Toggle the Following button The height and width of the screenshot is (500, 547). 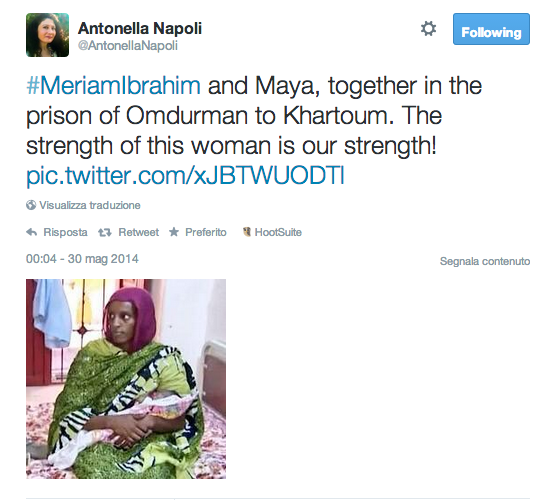[x=491, y=29]
